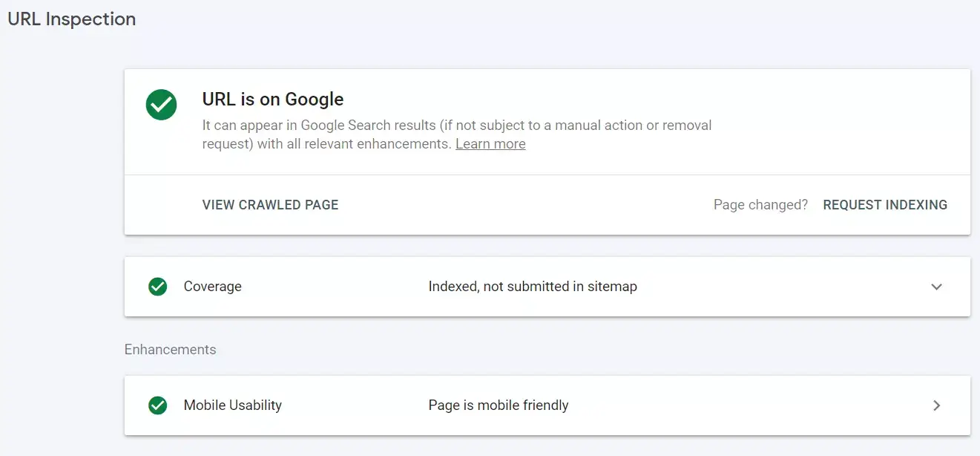Image resolution: width=980 pixels, height=456 pixels.
Task: Click the green checkmark icon next to Coverage
Action: tap(157, 287)
